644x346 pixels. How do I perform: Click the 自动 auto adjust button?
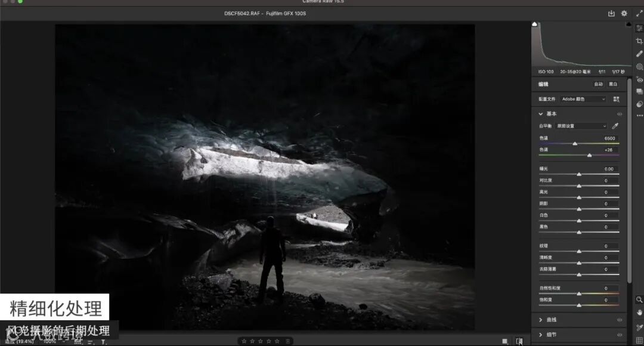[598, 84]
